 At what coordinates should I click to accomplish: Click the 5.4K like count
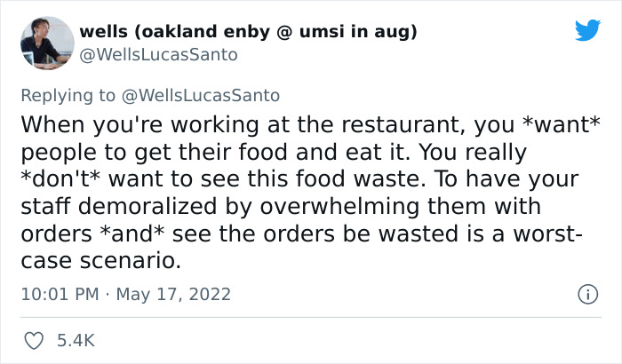tap(76, 341)
